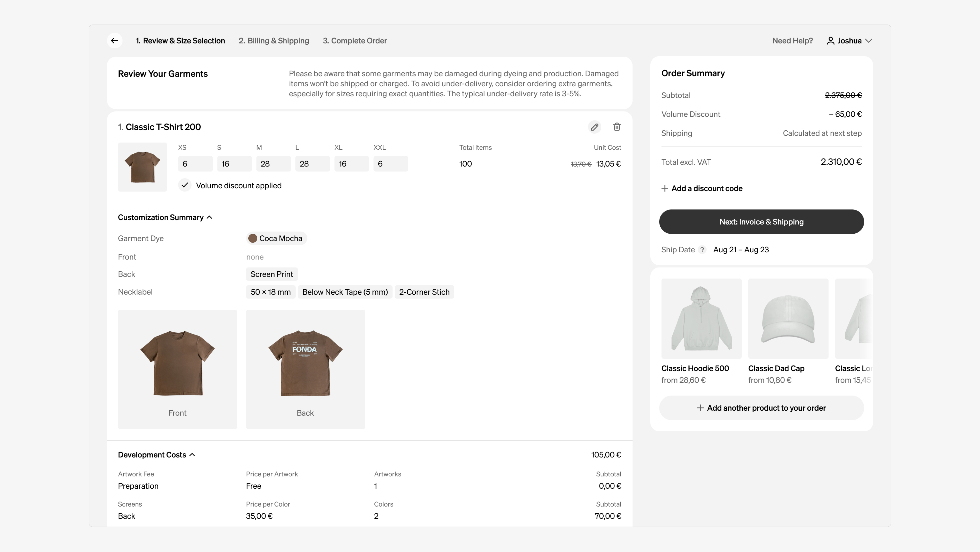The height and width of the screenshot is (552, 980).
Task: Go to the Complete Order step
Action: click(355, 41)
